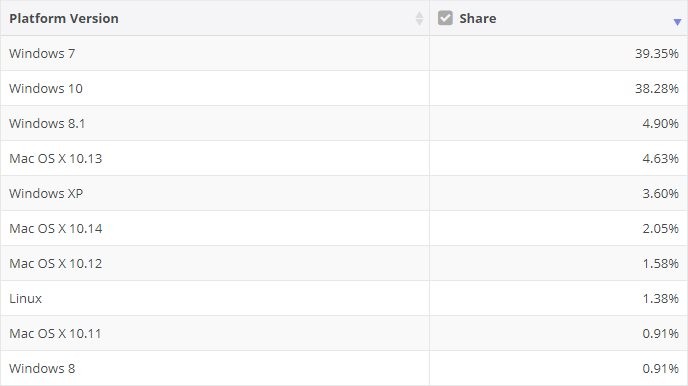Click the 1.38% share value for Linux
This screenshot has height=386, width=688.
661,298
